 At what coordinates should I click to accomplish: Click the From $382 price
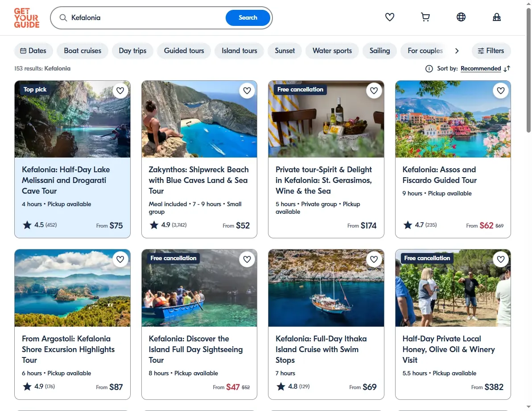point(487,387)
